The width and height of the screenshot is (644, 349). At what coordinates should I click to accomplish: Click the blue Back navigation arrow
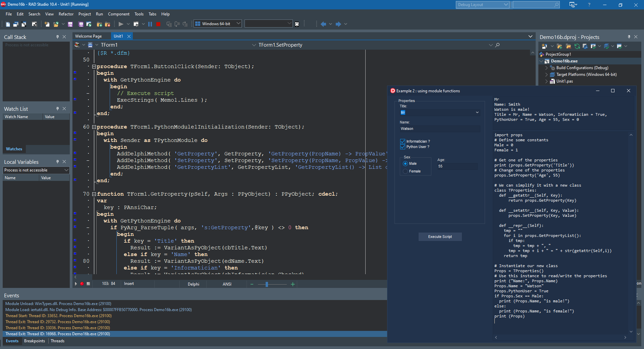tap(323, 24)
